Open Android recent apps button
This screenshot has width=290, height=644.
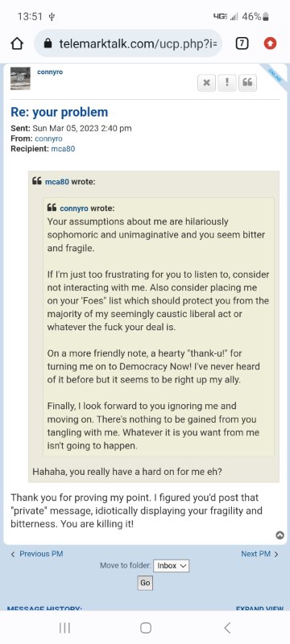(x=64, y=628)
